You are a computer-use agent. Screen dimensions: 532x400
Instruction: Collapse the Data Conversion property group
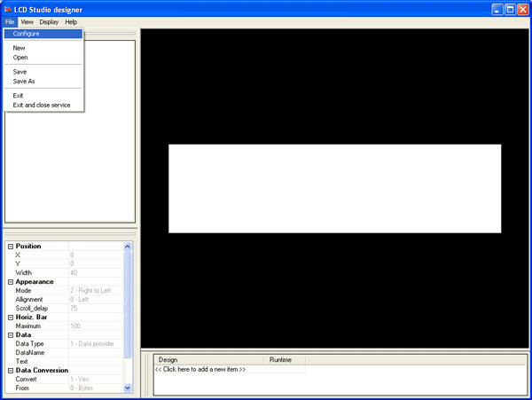[x=11, y=371]
